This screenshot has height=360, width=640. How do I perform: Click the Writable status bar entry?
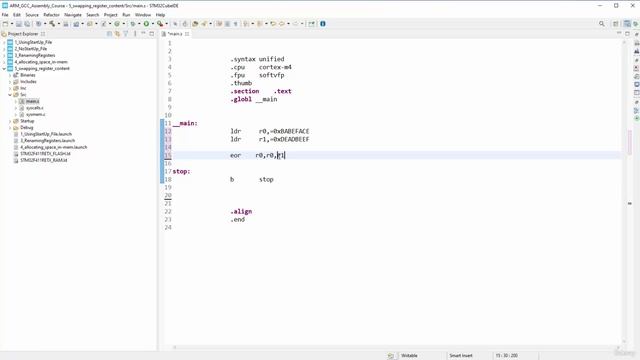(x=409, y=356)
